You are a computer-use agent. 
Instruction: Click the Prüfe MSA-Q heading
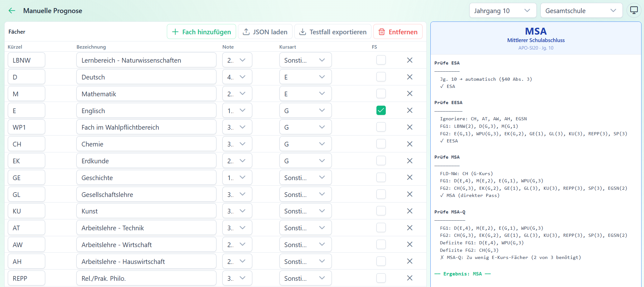click(450, 212)
